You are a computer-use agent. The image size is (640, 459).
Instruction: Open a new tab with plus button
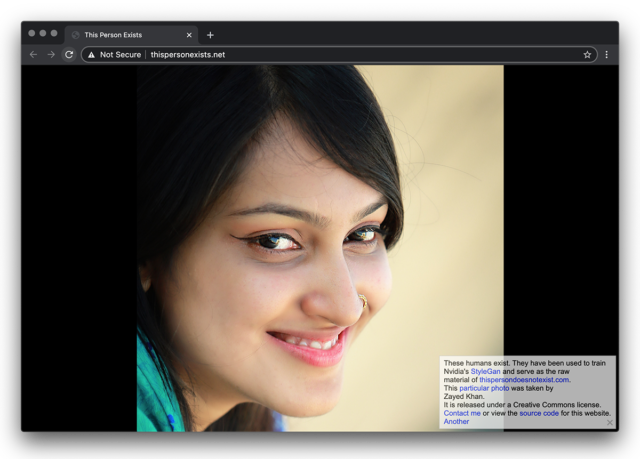(x=210, y=35)
